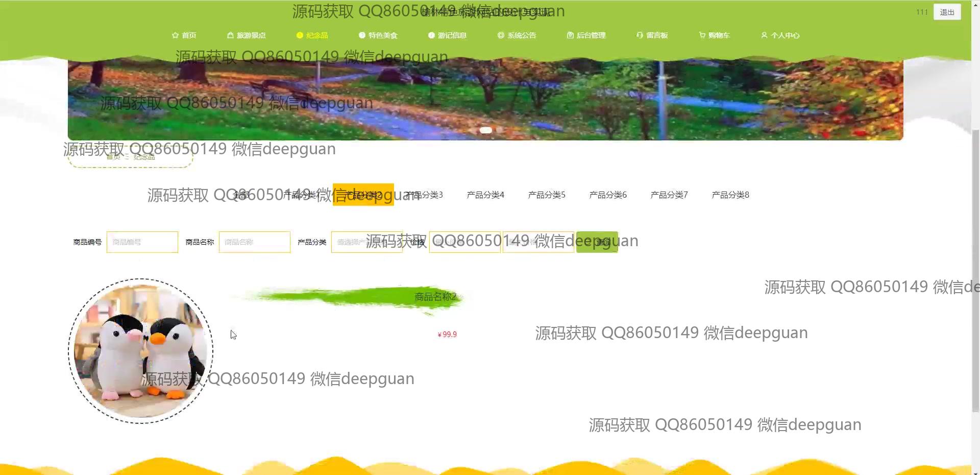
Task: Click the price ¥99.9
Action: 447,335
